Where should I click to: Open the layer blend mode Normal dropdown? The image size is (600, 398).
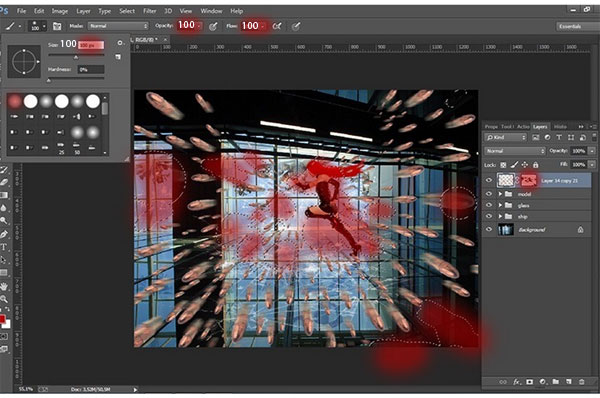point(515,151)
